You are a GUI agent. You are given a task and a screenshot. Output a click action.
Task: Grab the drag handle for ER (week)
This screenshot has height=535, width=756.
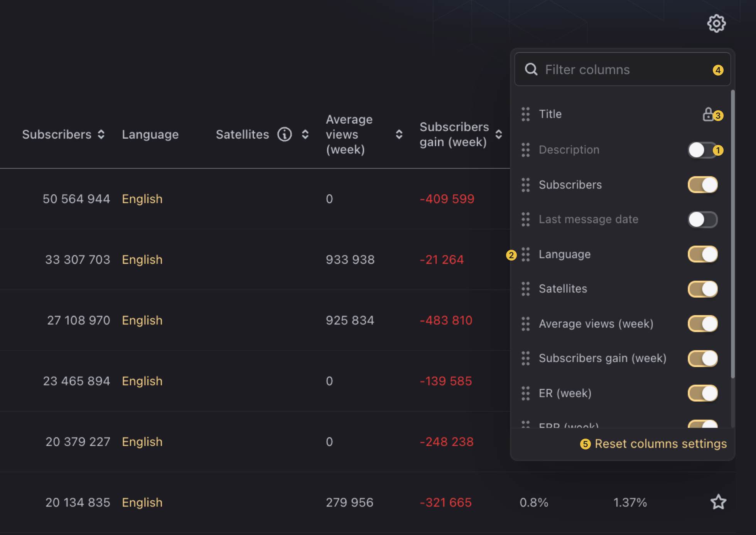[526, 393]
